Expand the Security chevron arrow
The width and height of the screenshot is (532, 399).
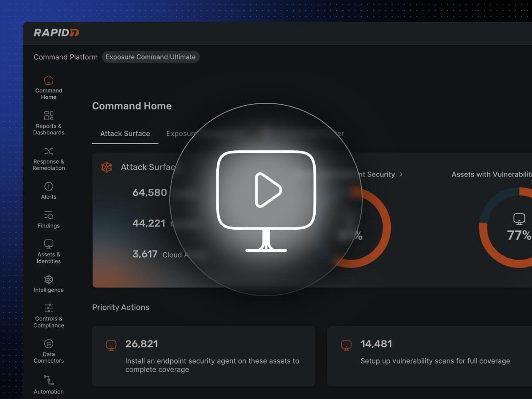401,174
